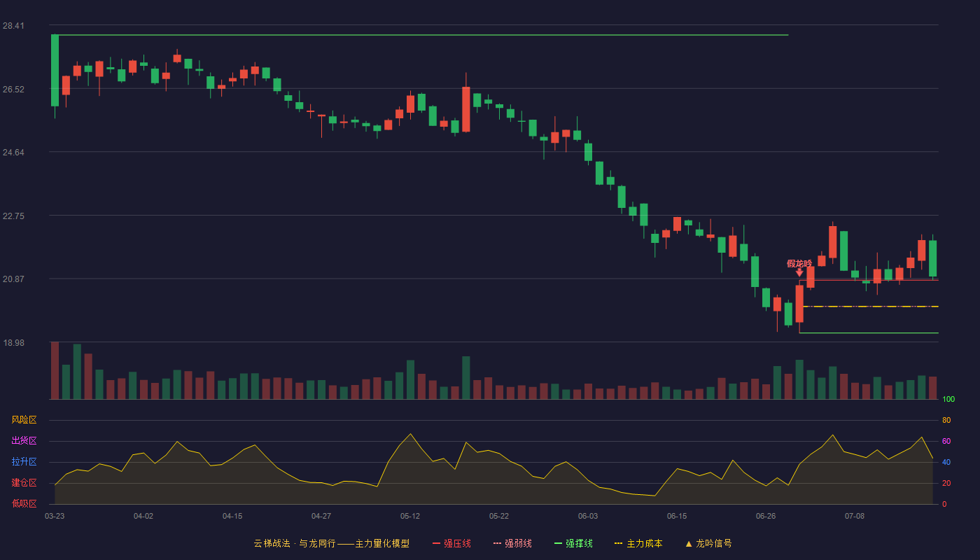Toggle the 龙吟信号 triangle legend entry
This screenshot has width=980, height=560.
(708, 543)
